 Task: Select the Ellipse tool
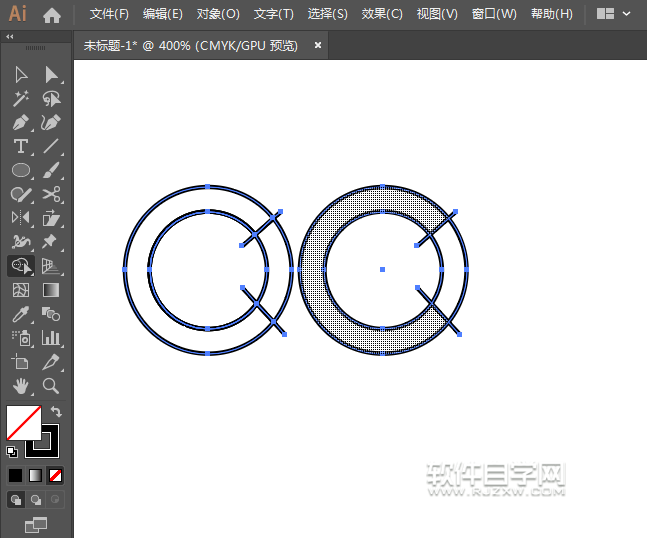[21, 170]
